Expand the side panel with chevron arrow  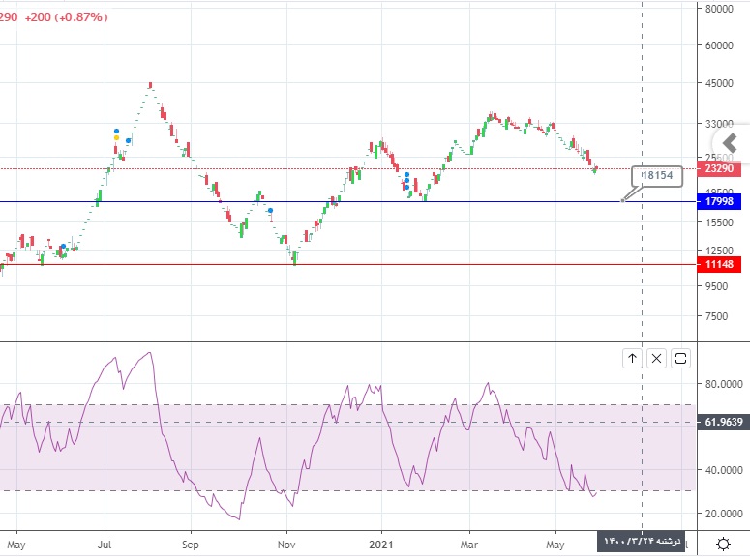pos(730,143)
